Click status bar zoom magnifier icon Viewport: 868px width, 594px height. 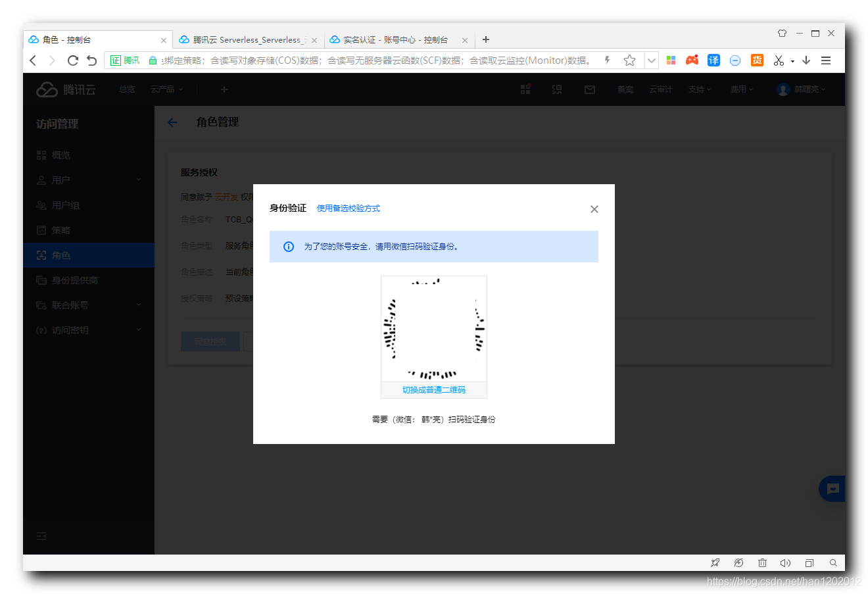[x=833, y=563]
